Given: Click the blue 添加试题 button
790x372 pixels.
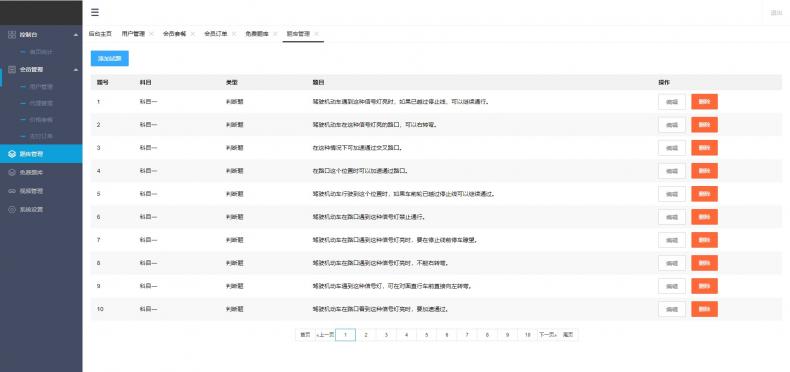Looking at the screenshot, I should click(x=110, y=58).
